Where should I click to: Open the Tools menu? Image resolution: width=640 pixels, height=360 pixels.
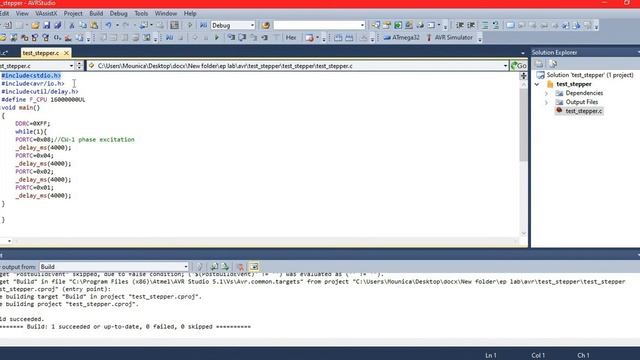pyautogui.click(x=141, y=13)
